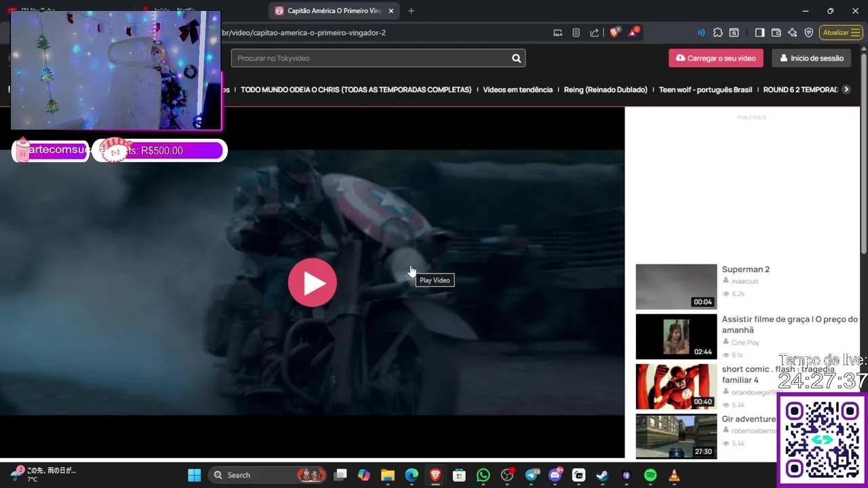Click the blue media audio indicator icon
The width and height of the screenshot is (868, 488).
[x=701, y=33]
